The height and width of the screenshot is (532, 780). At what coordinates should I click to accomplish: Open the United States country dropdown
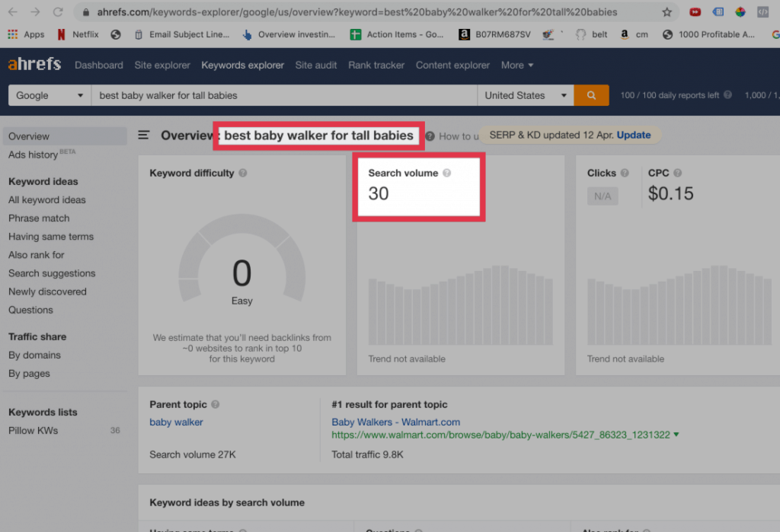(526, 95)
